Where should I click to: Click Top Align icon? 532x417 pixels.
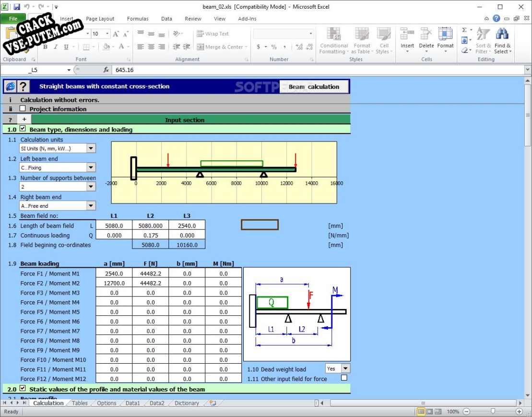point(141,34)
